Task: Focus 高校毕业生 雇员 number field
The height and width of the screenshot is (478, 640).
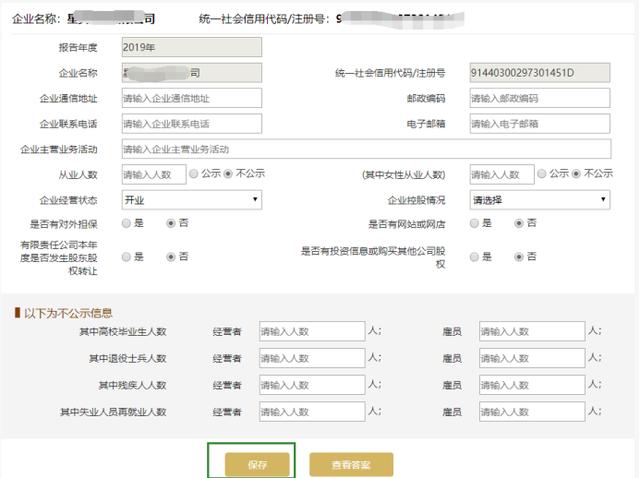Action: coord(532,331)
